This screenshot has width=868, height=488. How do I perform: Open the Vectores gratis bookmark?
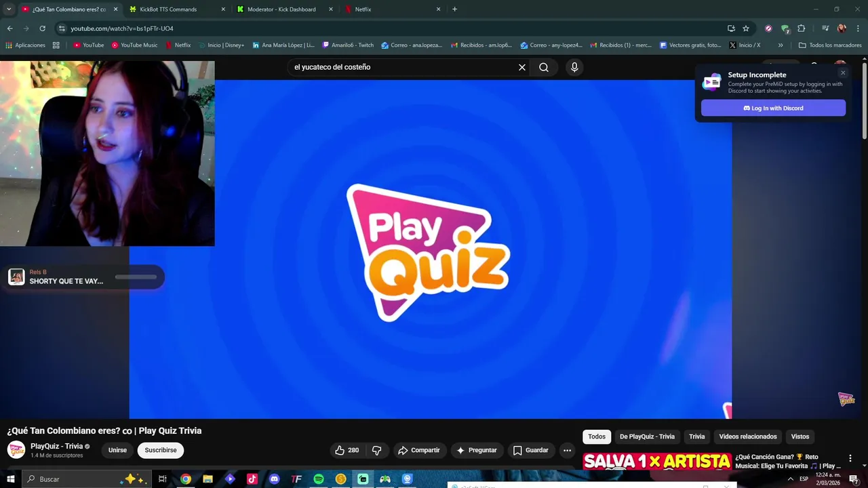pos(690,45)
